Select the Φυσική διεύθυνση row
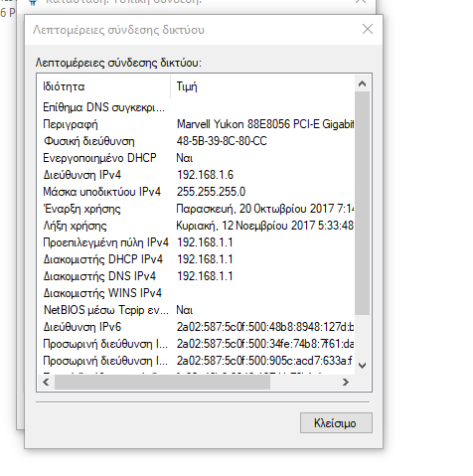This screenshot has height=476, width=473. [196, 141]
